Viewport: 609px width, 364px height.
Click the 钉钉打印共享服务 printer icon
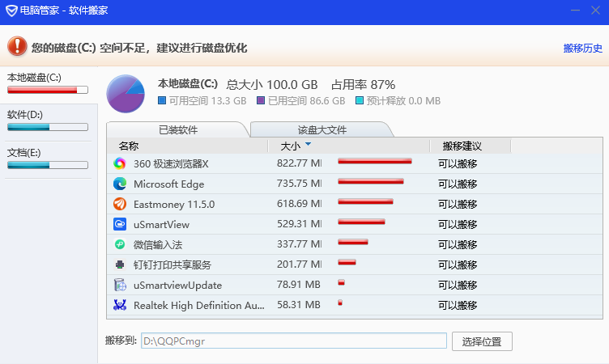(x=120, y=265)
